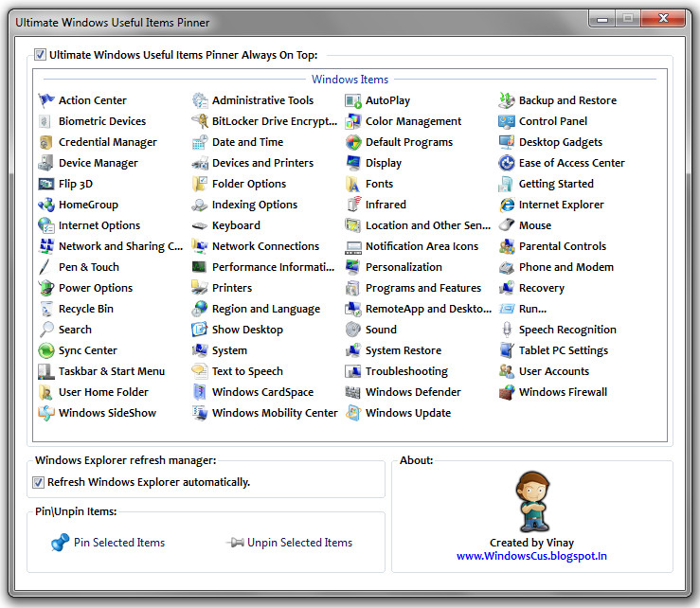
Task: Click the cartoon avatar in About
Action: click(x=532, y=501)
